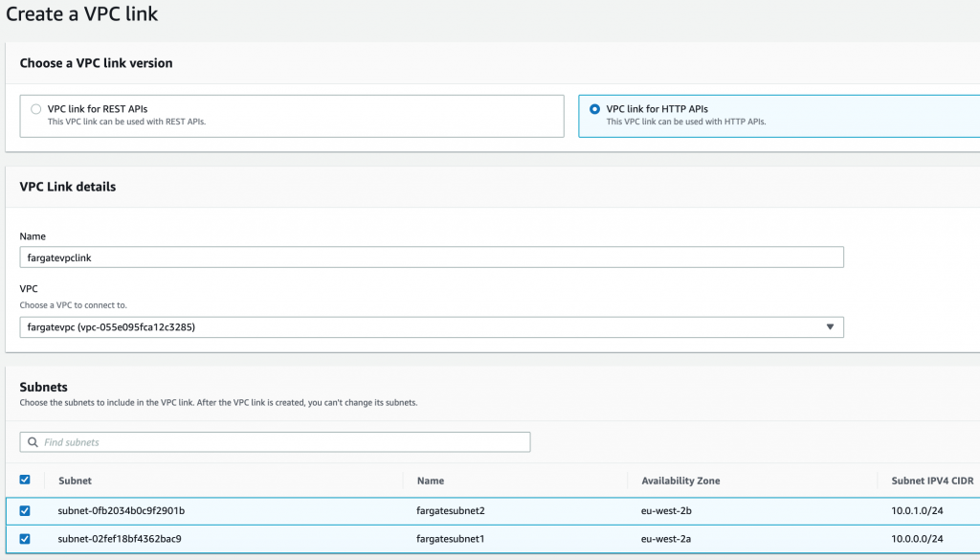Sort by the Availability Zone column header
Screen dimensions: 980x560
679,481
